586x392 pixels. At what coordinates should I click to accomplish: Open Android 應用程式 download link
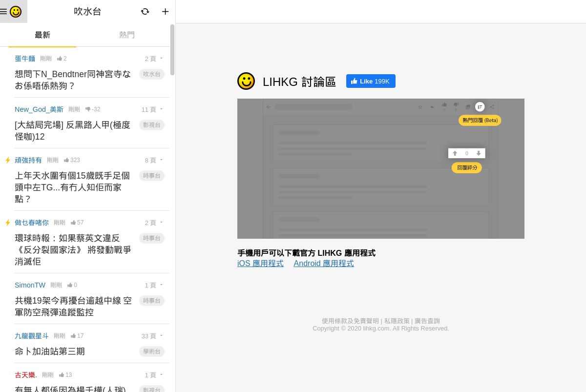click(324, 264)
